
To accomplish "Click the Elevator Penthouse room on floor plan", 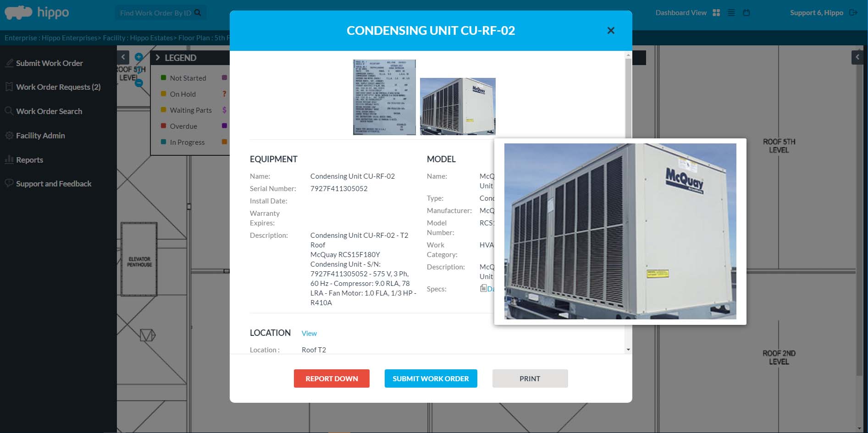I will (139, 259).
